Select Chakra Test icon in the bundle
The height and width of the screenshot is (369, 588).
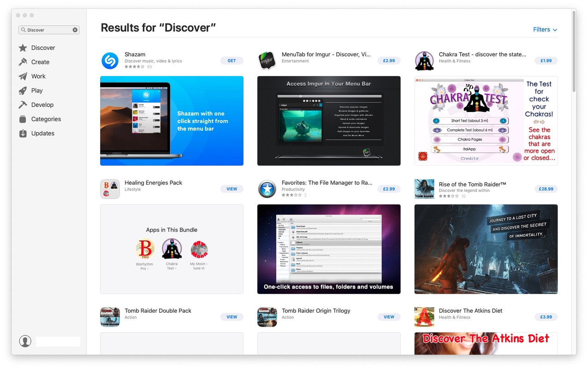[x=172, y=250]
